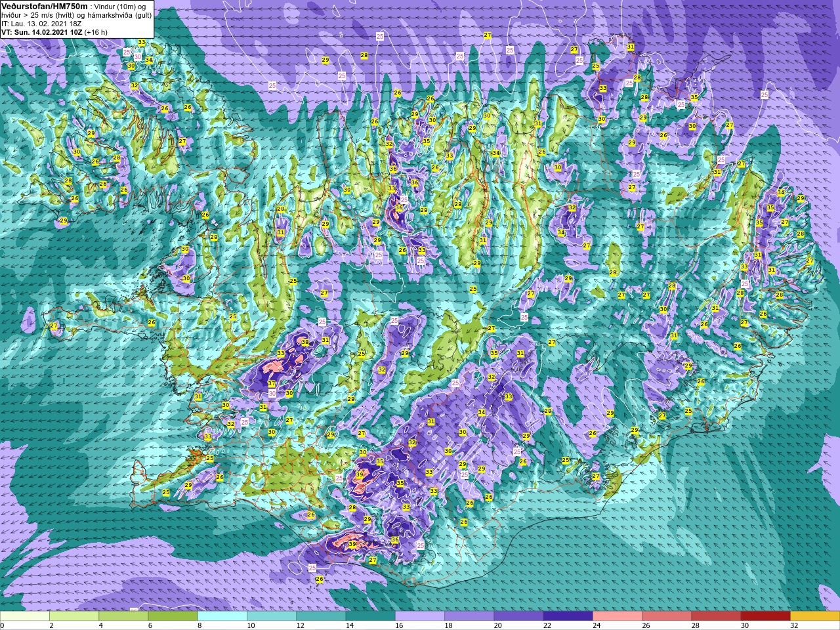Image resolution: width=840 pixels, height=630 pixels.
Task: Pick the 12–14 teal legend swatch
Action: coord(321,616)
